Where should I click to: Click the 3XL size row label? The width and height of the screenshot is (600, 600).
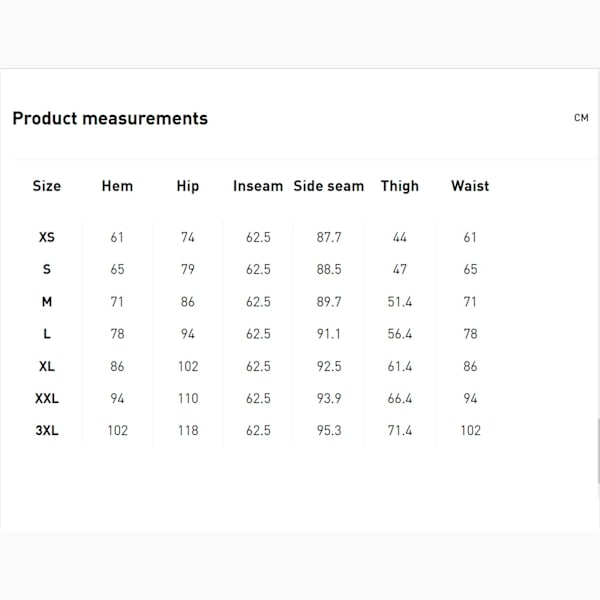pyautogui.click(x=47, y=430)
